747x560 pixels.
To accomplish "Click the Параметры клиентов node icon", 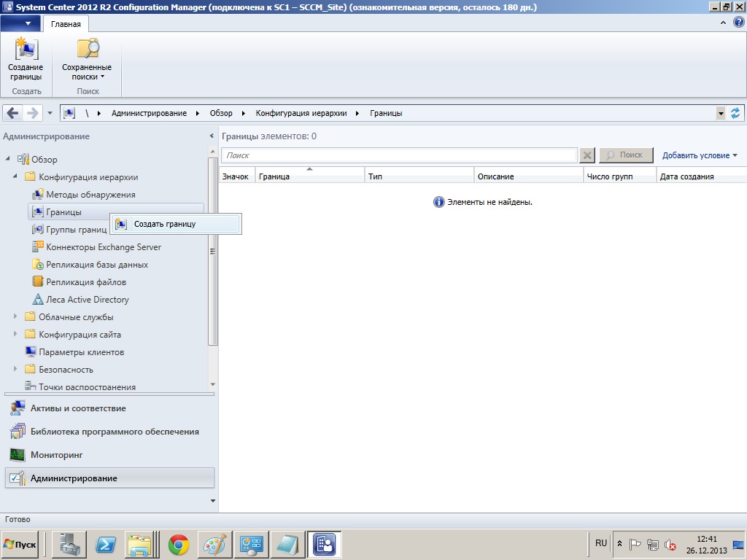I will pos(31,352).
